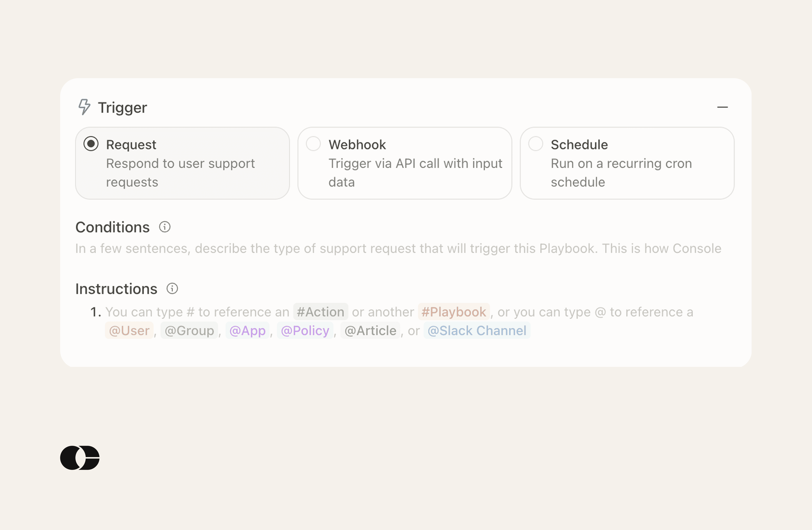Click the @App mention tag
This screenshot has width=812, height=530.
click(247, 330)
